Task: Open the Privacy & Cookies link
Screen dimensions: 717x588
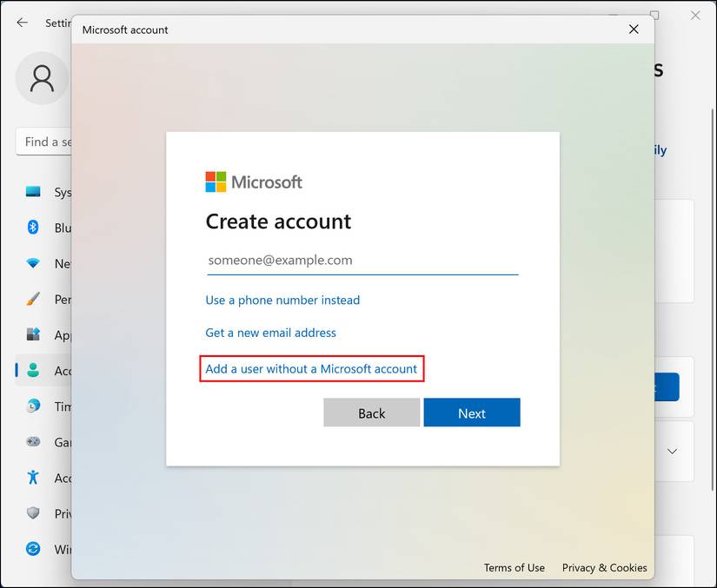Action: (604, 567)
